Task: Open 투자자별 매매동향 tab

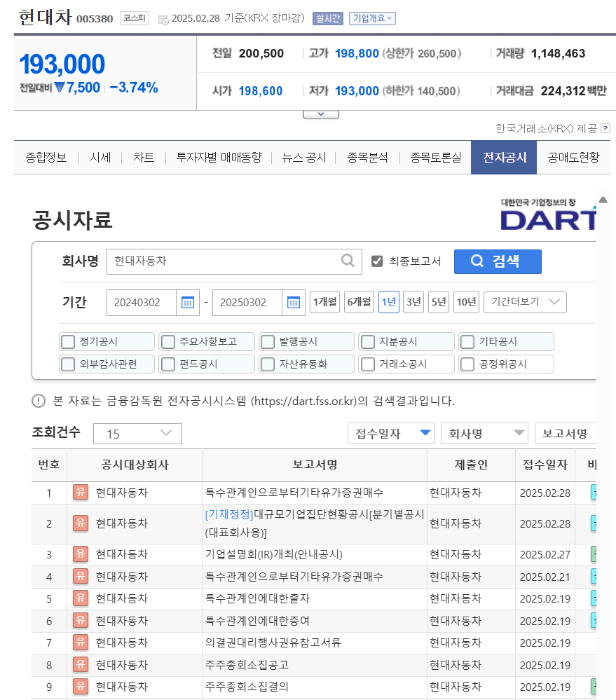Action: pos(219,157)
